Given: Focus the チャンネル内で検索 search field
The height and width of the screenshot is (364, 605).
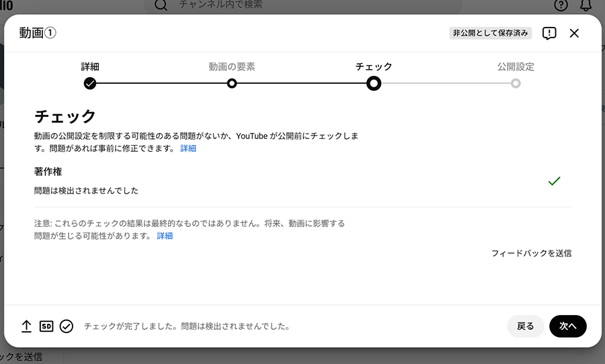Looking at the screenshot, I should coord(302,5).
